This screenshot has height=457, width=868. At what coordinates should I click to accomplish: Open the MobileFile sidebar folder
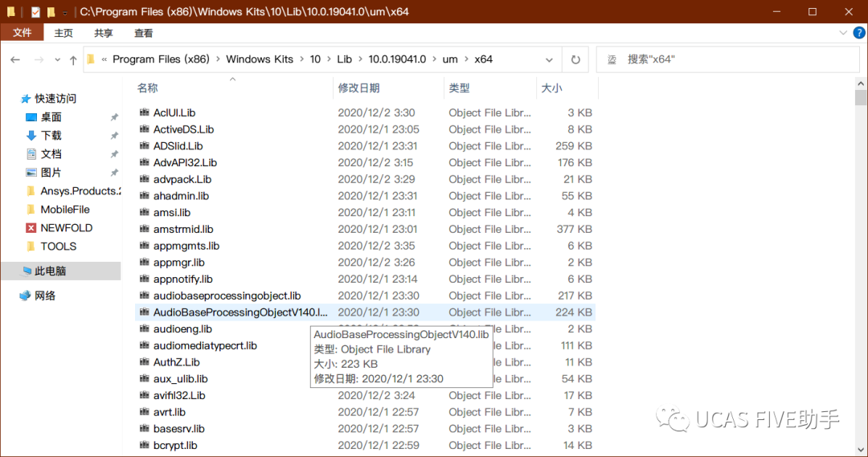(x=65, y=210)
